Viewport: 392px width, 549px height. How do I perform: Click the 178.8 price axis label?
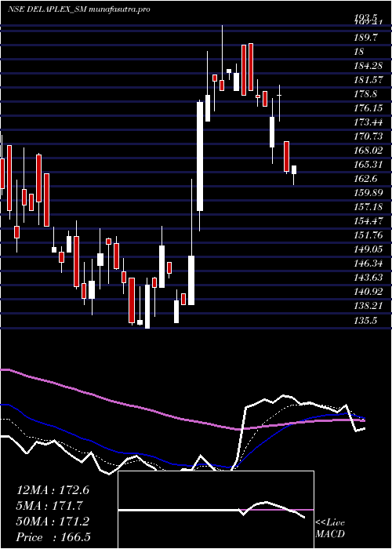click(x=366, y=94)
